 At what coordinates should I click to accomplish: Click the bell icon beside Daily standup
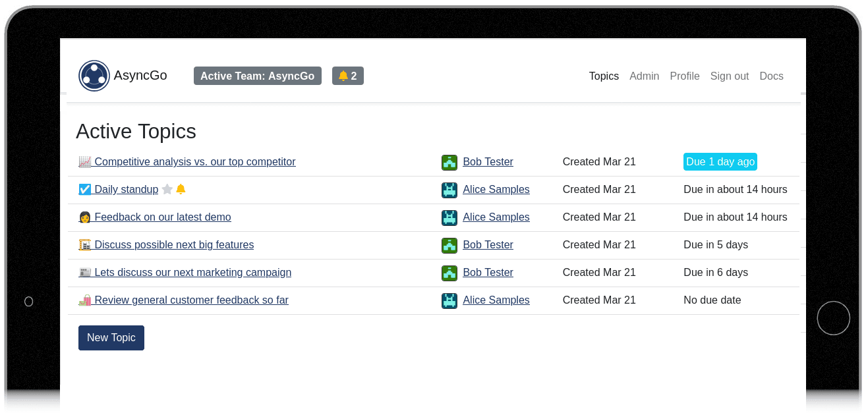(181, 190)
